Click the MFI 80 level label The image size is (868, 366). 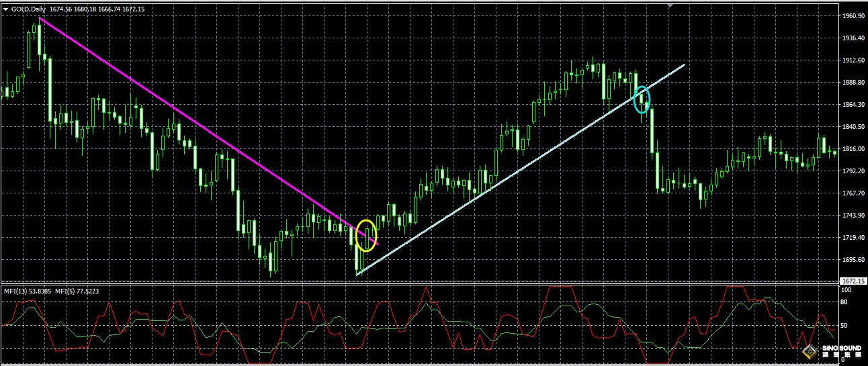tap(845, 303)
